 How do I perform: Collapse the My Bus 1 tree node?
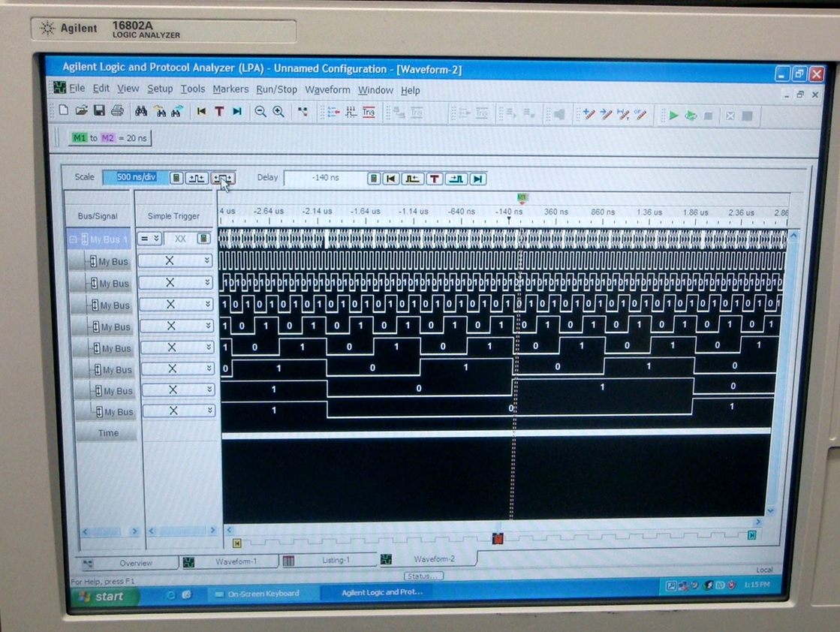(74, 239)
